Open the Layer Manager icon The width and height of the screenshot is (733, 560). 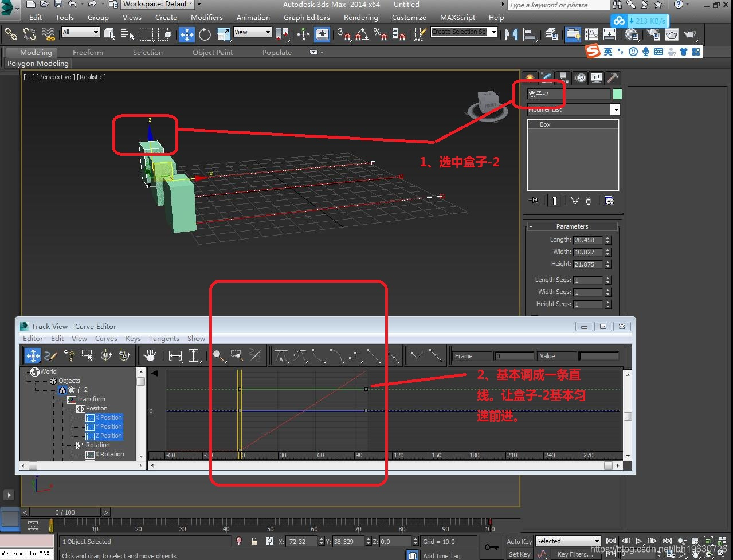(551, 34)
